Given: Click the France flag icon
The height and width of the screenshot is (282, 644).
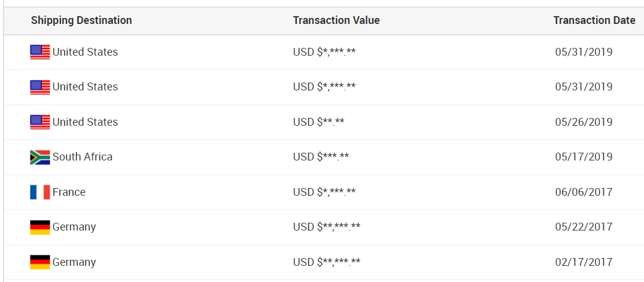Looking at the screenshot, I should (x=40, y=192).
